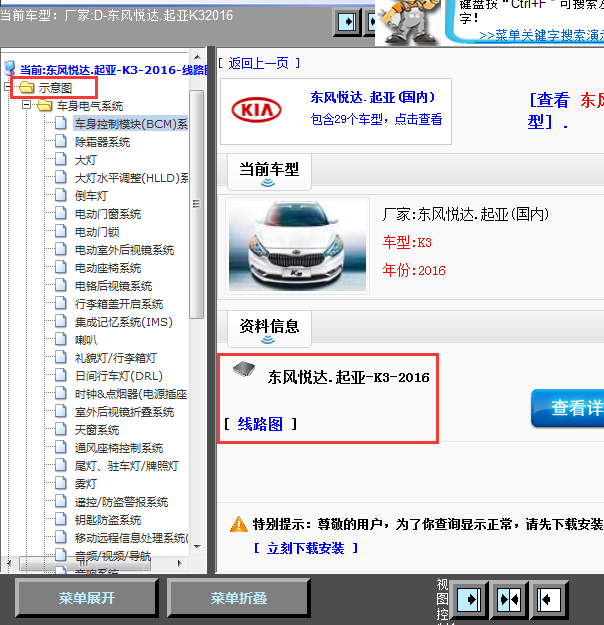Click the top toolbar right-arrow view icon
Image resolution: width=604 pixels, height=625 pixels.
(x=347, y=22)
